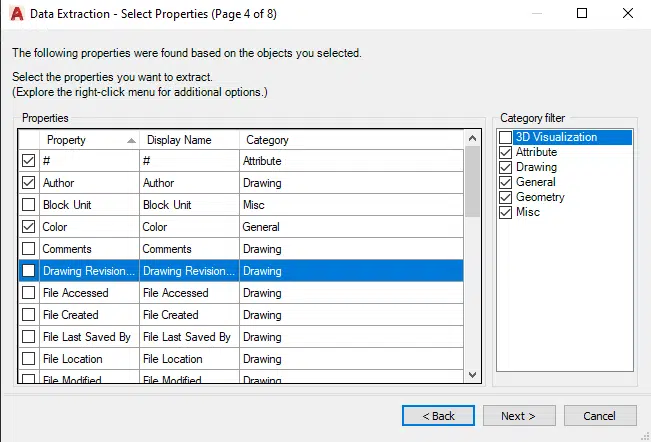The height and width of the screenshot is (442, 651).
Task: Proceed with the Next > button
Action: (519, 416)
